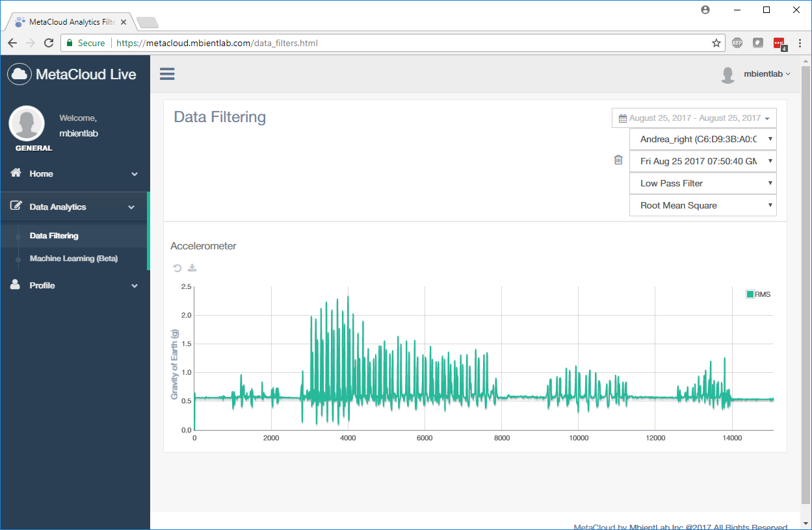The image size is (812, 530).
Task: Open the AdBlock Plus extension icon
Action: point(737,43)
